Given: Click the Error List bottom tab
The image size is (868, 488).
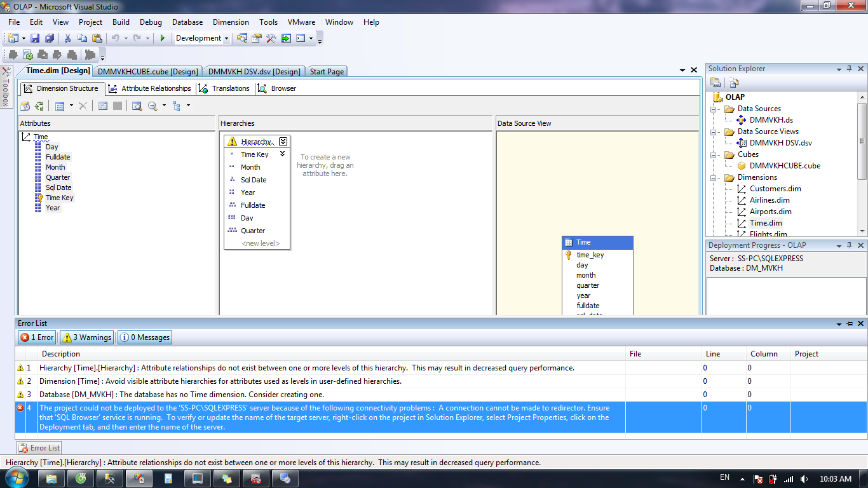Looking at the screenshot, I should tap(39, 448).
